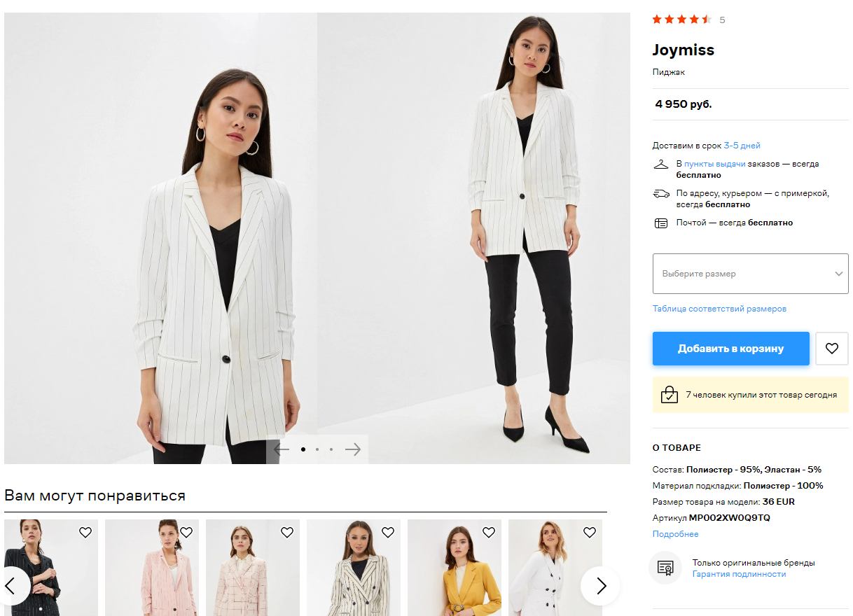Click Добавить в корзину button

click(730, 349)
